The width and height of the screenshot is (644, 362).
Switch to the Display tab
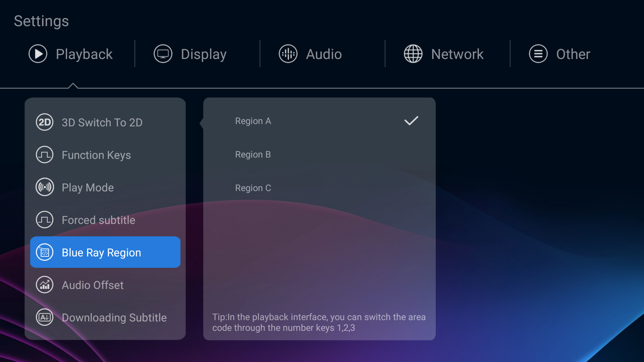coord(203,54)
